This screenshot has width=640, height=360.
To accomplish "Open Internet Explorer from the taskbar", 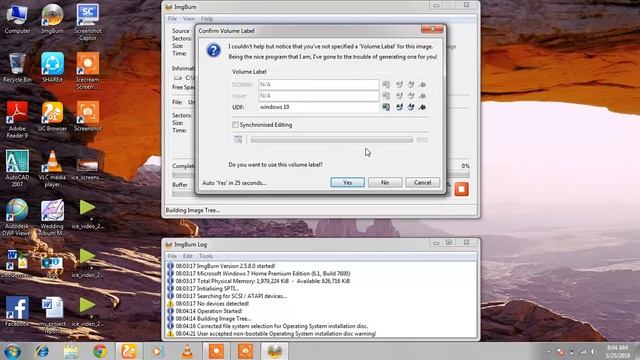I will [x=42, y=351].
